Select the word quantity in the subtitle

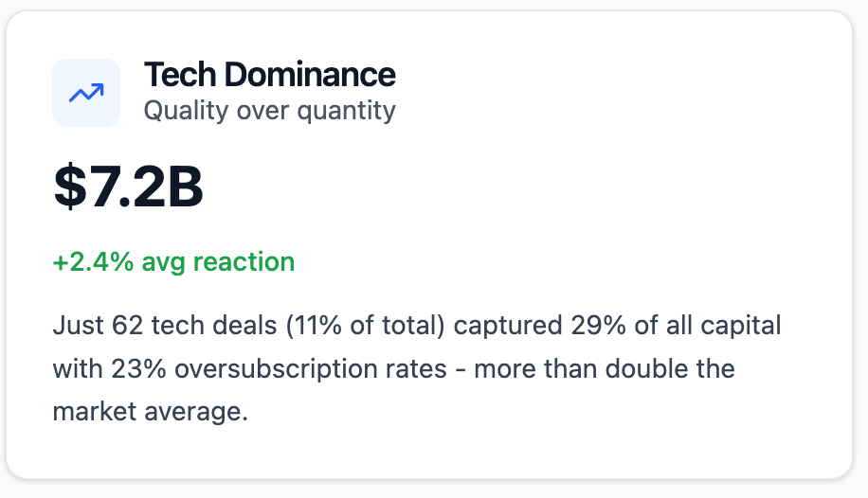pos(347,112)
